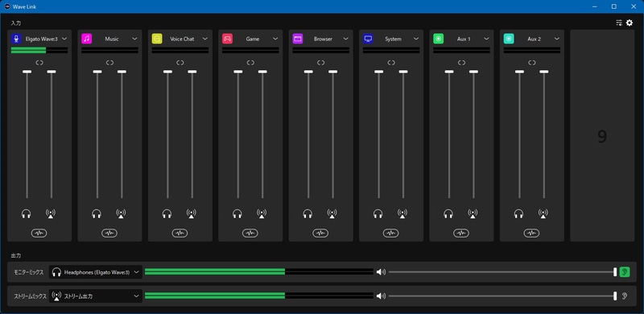Mute the monitor mix output speaker icon
Image resolution: width=644 pixels, height=314 pixels.
coord(381,272)
